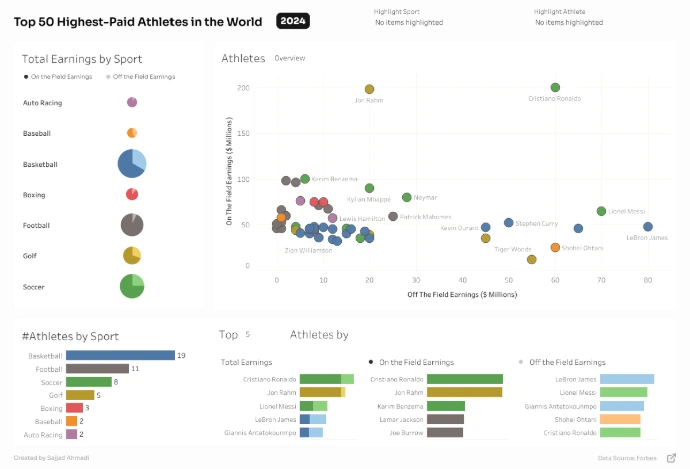Open the Highlight Athlete dropdown

568,22
